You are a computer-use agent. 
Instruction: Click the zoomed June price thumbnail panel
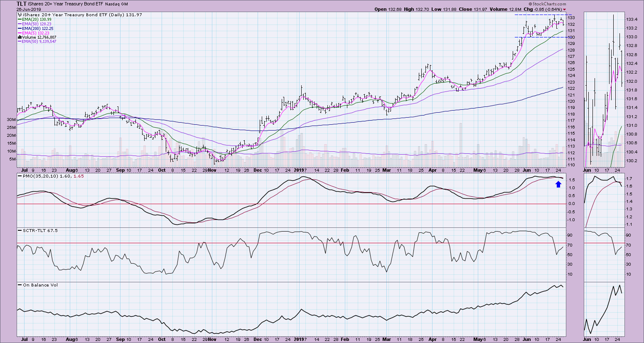603,89
